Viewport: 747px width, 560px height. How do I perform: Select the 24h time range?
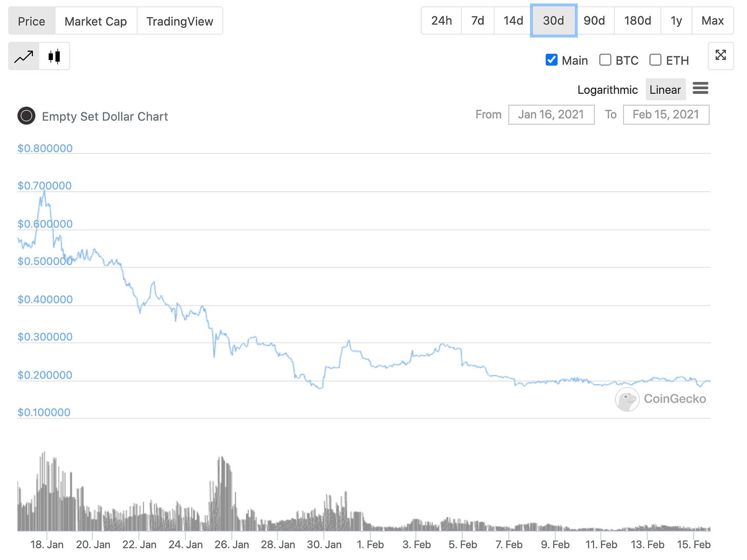point(441,21)
